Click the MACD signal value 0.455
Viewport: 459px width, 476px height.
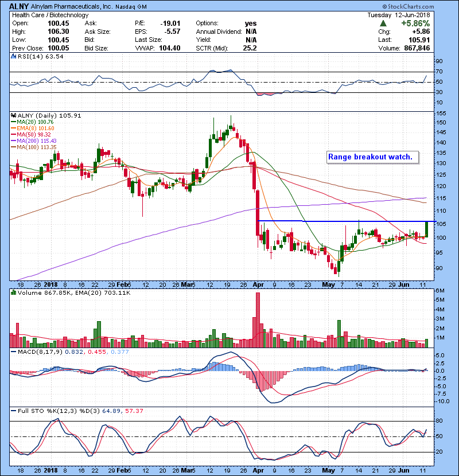click(x=97, y=352)
